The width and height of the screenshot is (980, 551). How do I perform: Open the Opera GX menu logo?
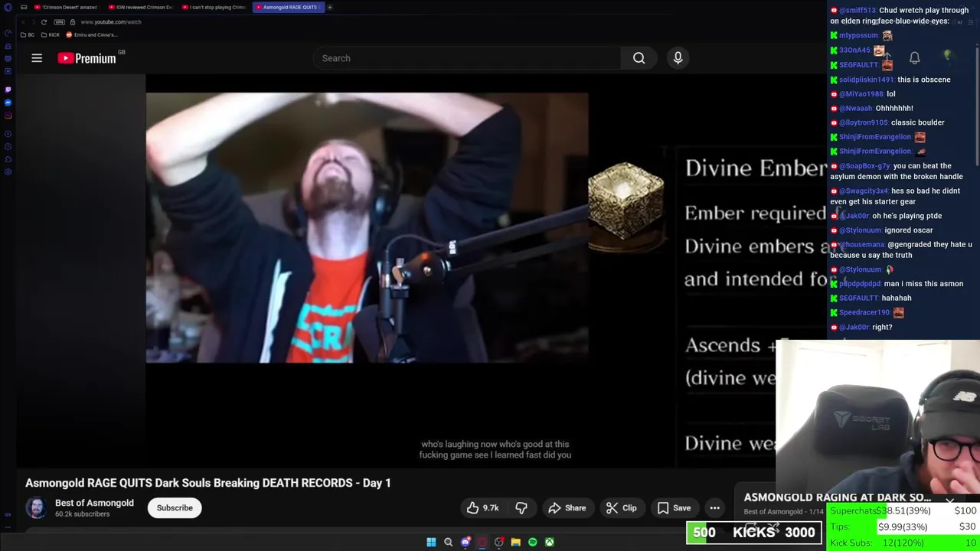(8, 7)
